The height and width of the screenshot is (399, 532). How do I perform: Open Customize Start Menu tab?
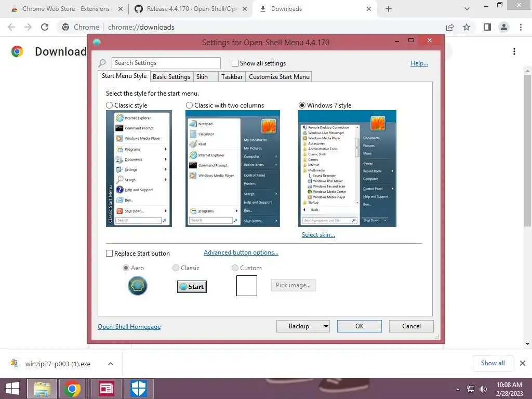pyautogui.click(x=279, y=77)
